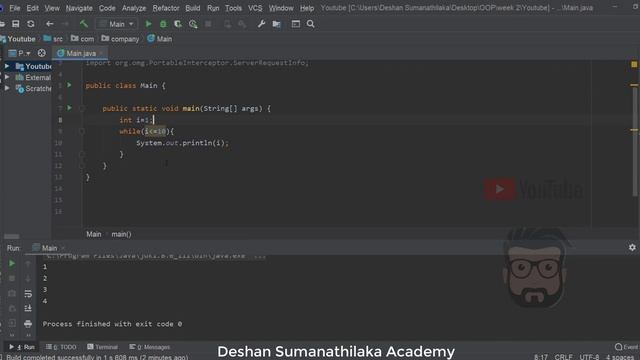
Task: Click the com breadcrumb package
Action: [82, 39]
